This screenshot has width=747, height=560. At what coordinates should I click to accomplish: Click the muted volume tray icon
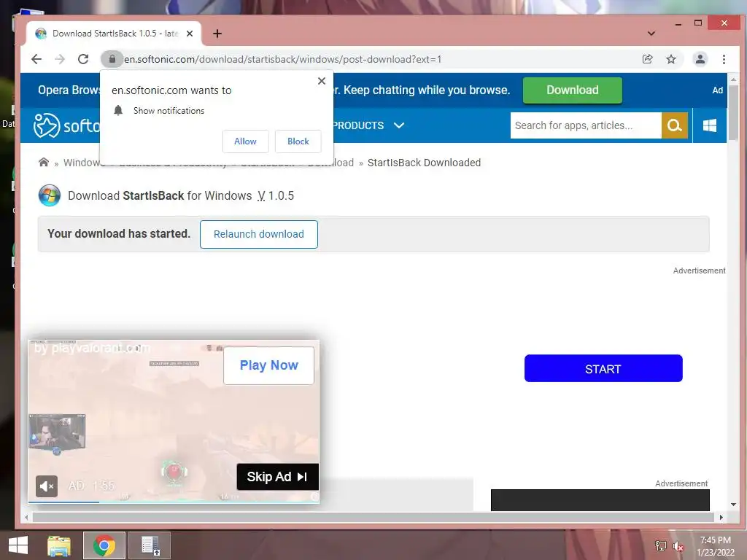(x=678, y=546)
